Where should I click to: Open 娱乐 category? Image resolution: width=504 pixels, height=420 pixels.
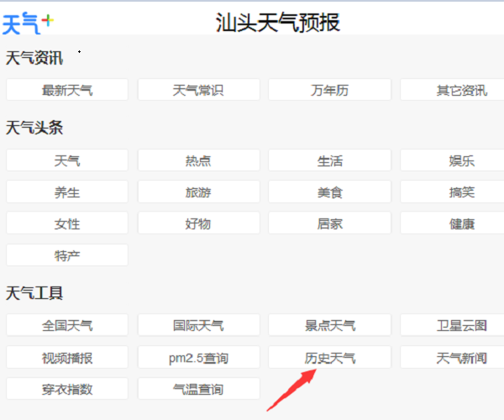click(452, 160)
